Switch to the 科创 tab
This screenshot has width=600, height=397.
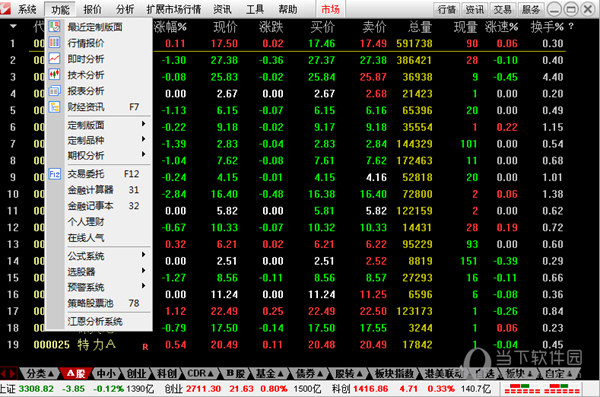tap(167, 373)
